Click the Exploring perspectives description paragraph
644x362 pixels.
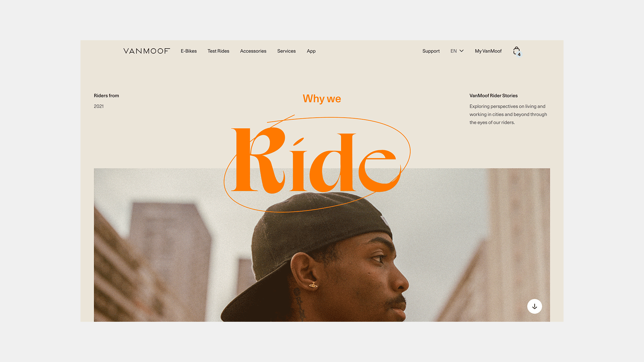point(508,114)
